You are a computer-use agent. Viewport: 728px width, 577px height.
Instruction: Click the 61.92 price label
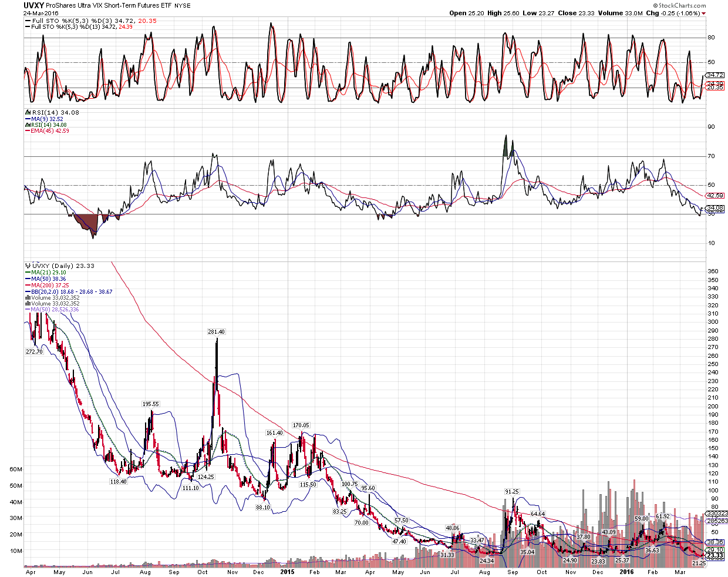point(663,516)
